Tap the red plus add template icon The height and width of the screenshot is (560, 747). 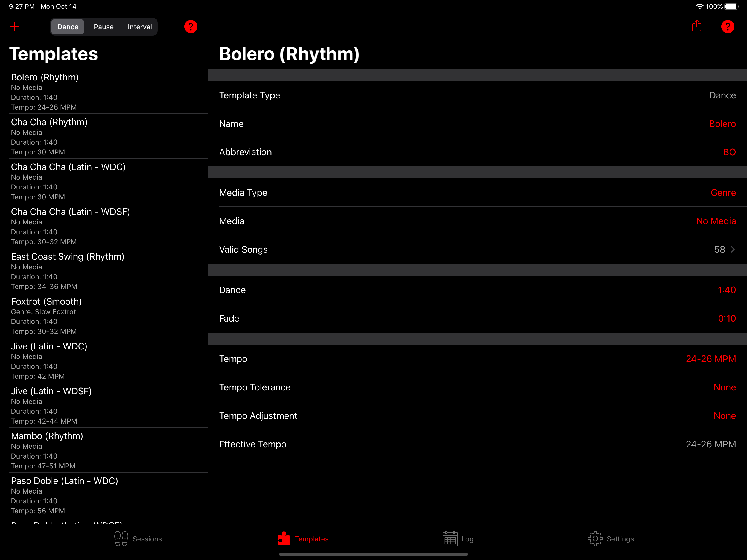(x=14, y=27)
